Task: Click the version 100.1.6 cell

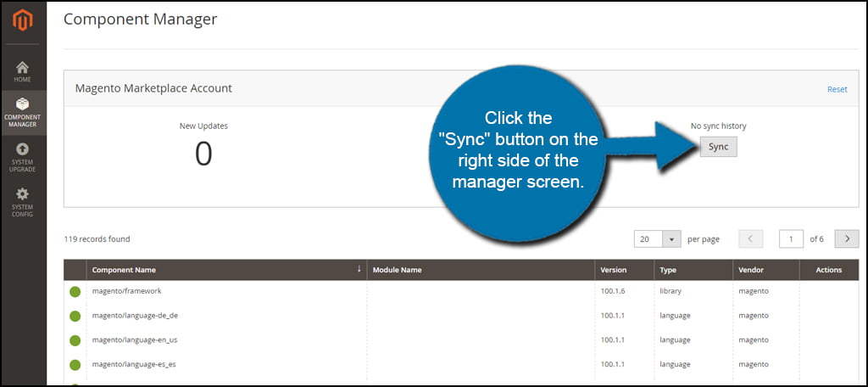Action: tap(613, 291)
